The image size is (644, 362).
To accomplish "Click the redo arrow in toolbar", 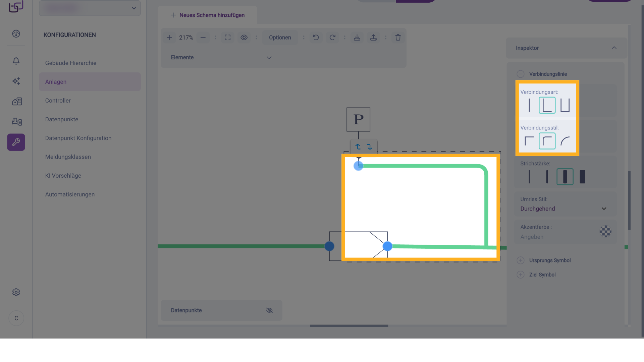I will 332,38.
